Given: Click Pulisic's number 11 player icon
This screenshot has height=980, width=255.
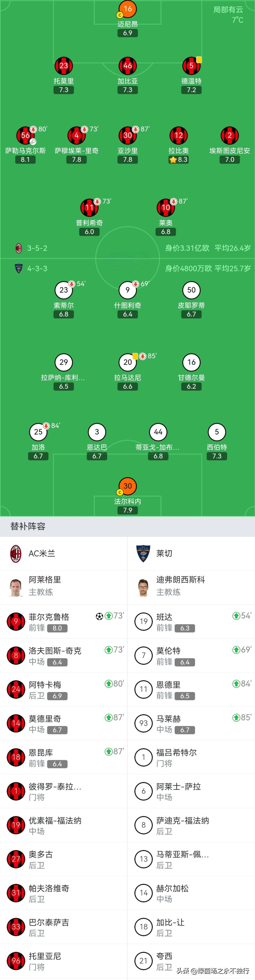Looking at the screenshot, I should (x=89, y=207).
